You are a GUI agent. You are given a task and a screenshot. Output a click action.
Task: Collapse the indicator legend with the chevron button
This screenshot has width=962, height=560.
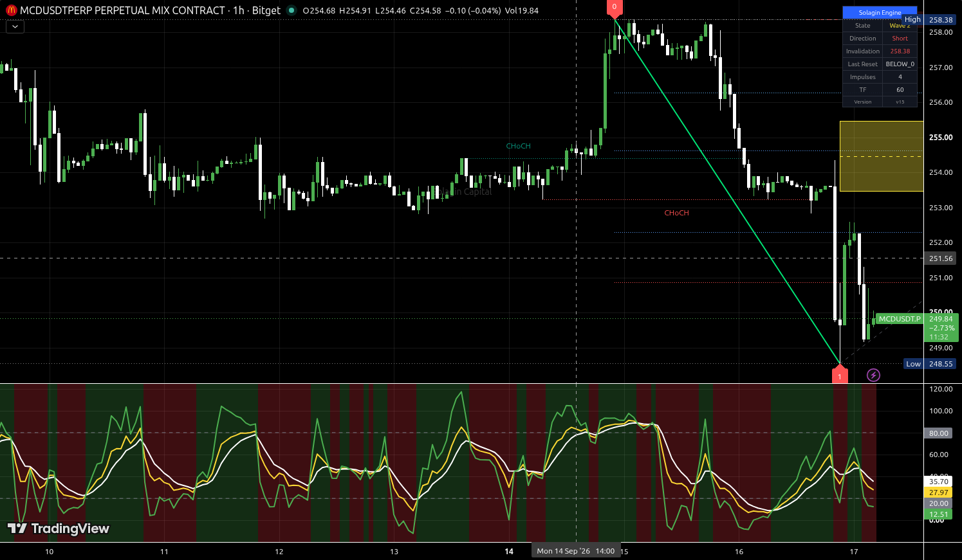coord(15,27)
